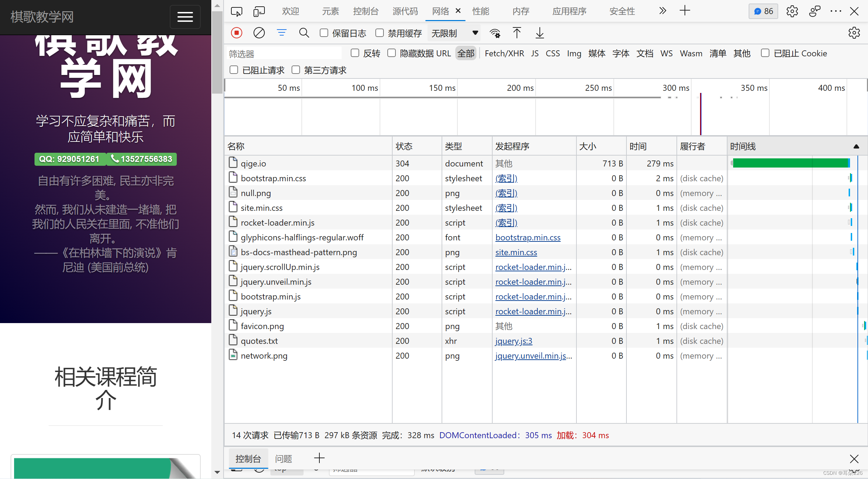Check the invert filter box
The width and height of the screenshot is (868, 479).
tap(355, 53)
